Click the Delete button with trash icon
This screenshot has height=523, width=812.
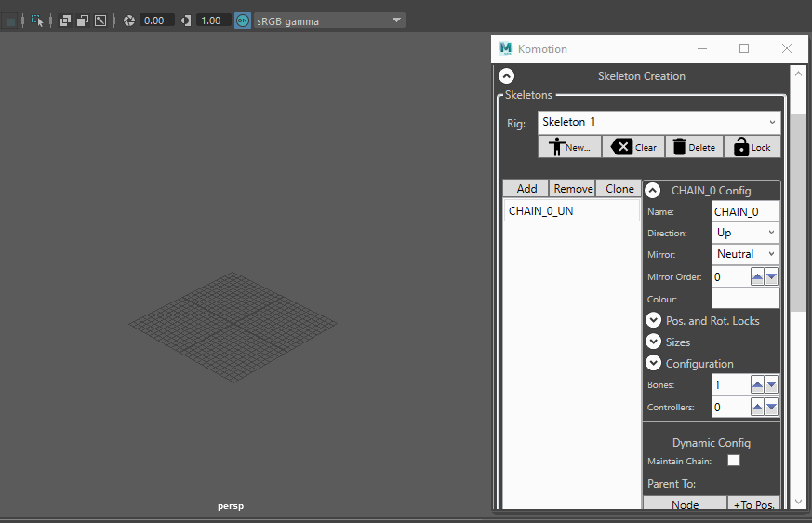[694, 147]
